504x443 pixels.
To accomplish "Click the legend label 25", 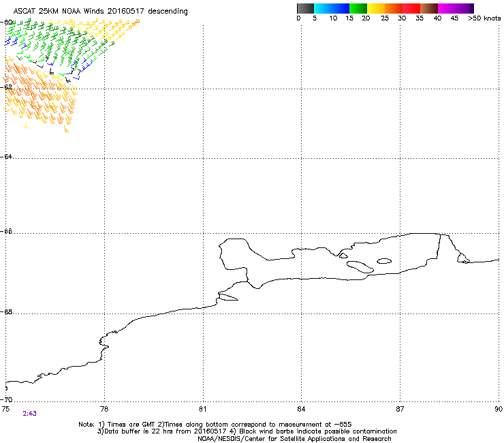I will [x=385, y=18].
